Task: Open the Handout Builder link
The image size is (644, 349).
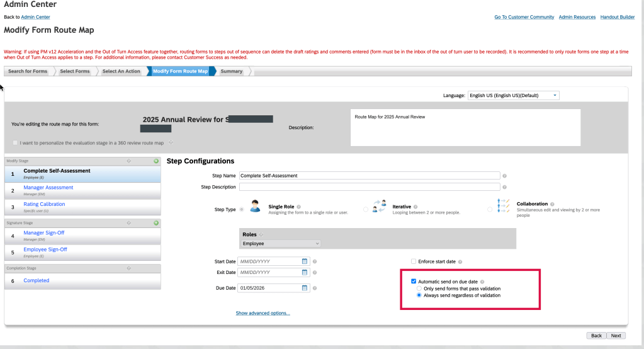Action: click(618, 17)
